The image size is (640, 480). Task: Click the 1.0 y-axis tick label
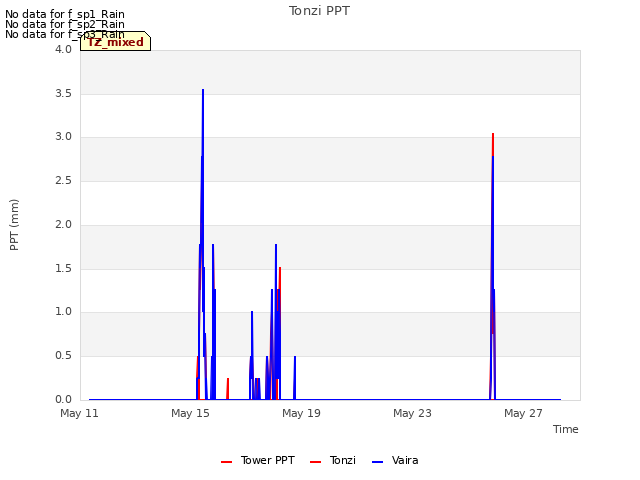pyautogui.click(x=63, y=311)
